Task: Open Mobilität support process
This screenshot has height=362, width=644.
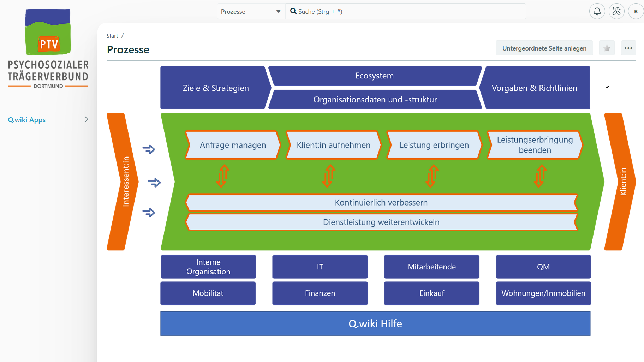Action: pos(208,293)
